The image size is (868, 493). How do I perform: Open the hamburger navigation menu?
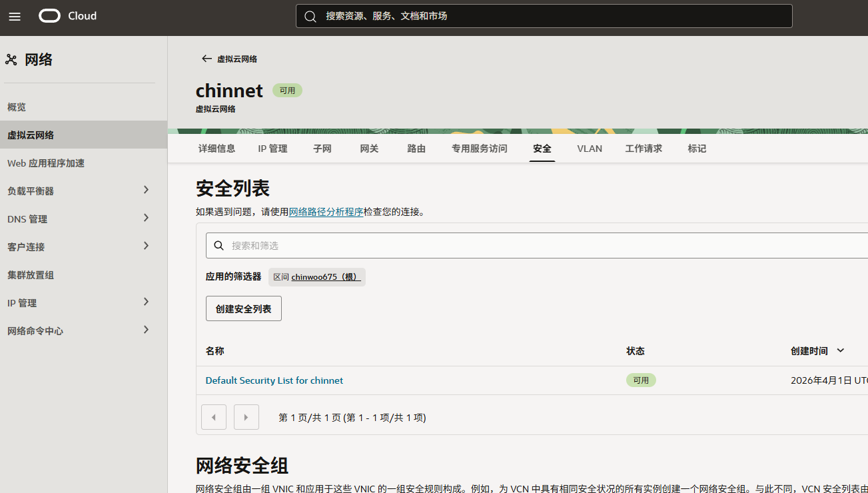(x=15, y=17)
